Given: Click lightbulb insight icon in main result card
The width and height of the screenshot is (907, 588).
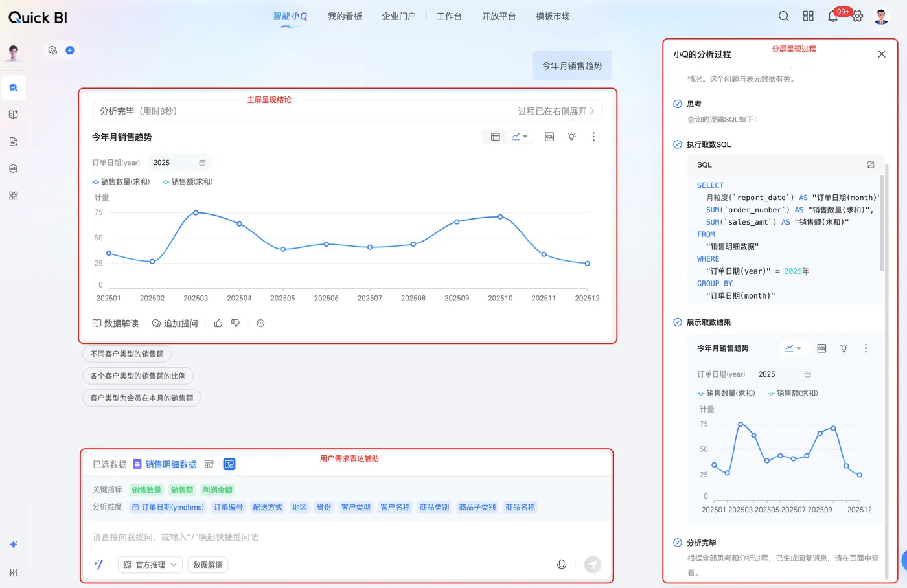Looking at the screenshot, I should click(x=571, y=137).
